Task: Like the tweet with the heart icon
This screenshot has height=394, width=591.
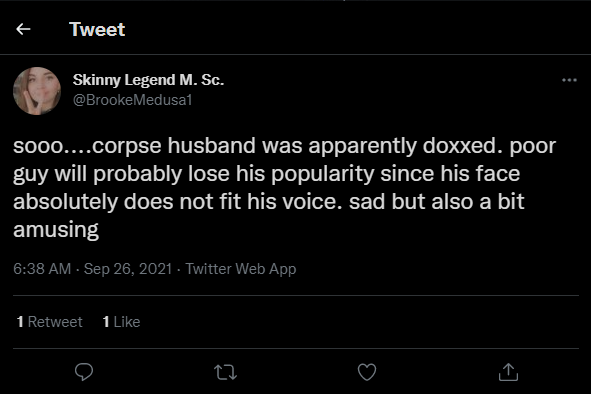Action: [x=367, y=372]
